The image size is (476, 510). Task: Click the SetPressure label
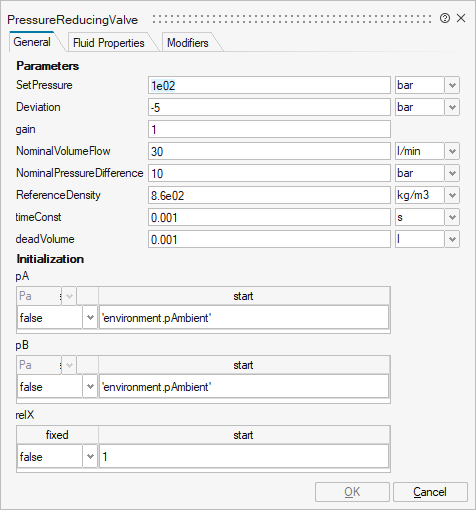[x=44, y=85]
